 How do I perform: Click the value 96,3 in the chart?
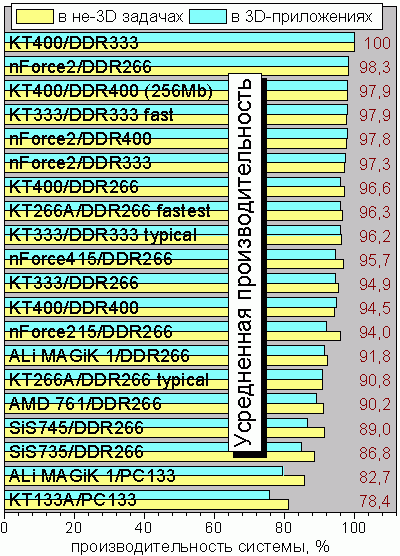coord(375,212)
